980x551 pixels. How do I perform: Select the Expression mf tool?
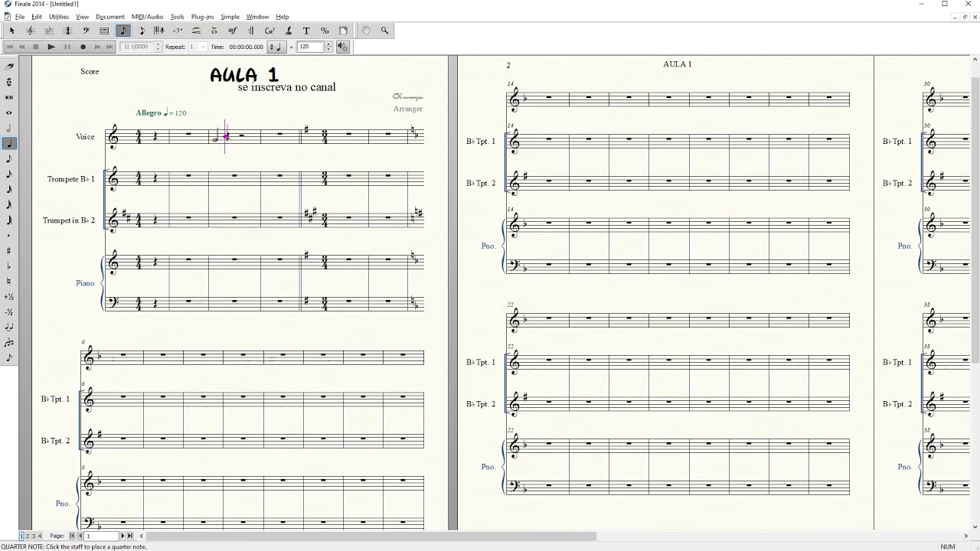233,31
